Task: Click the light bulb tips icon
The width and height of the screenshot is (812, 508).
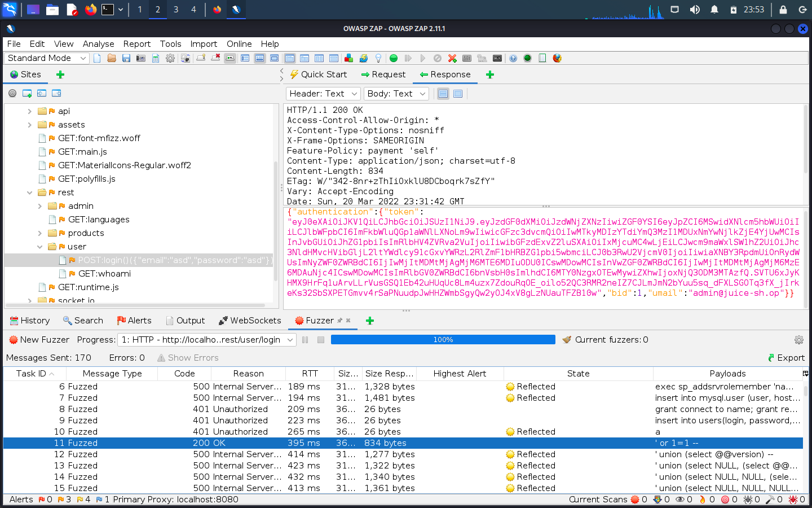Action: pos(378,58)
